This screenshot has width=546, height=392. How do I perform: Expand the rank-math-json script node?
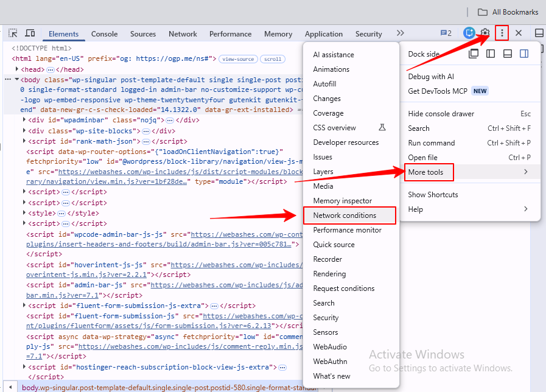click(24, 141)
